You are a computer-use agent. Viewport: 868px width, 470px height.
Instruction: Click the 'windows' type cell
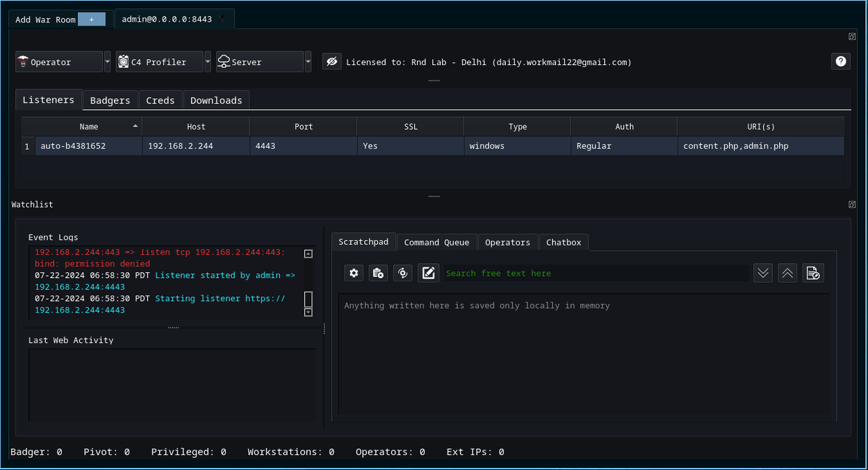(x=517, y=146)
